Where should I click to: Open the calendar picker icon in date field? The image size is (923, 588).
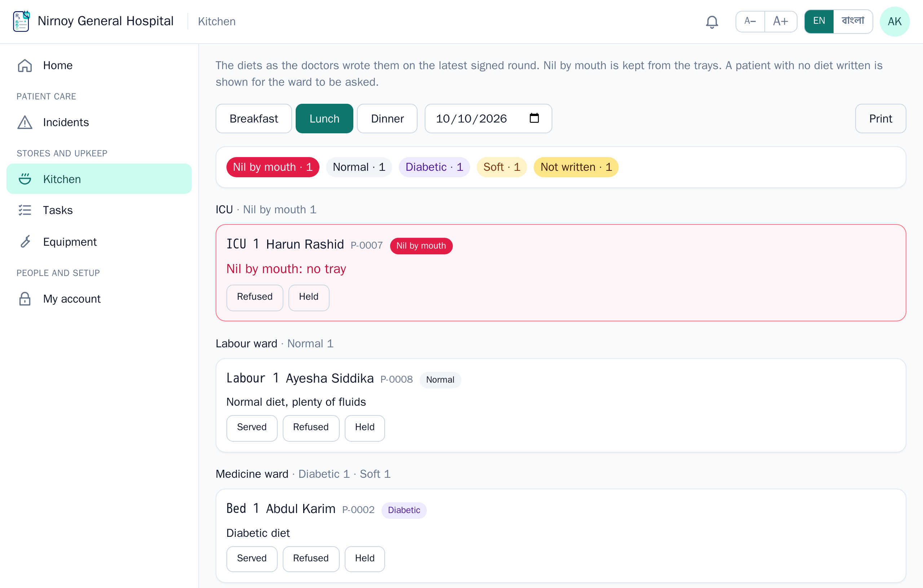pos(534,119)
